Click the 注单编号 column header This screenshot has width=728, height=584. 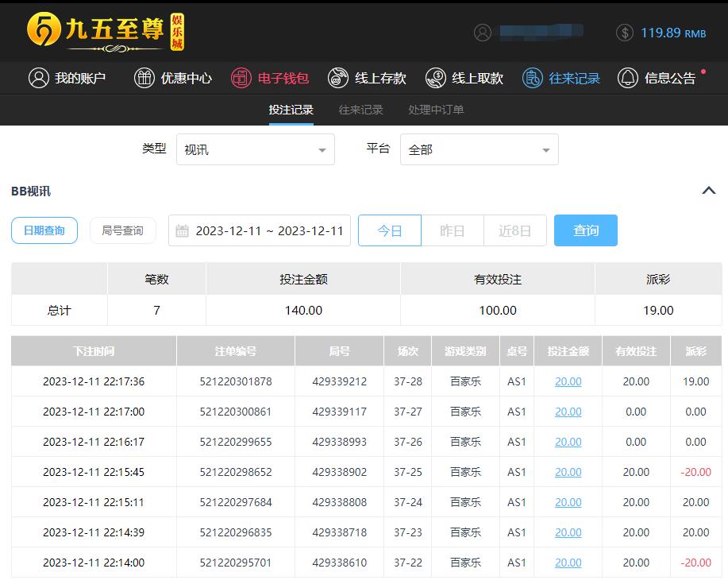[x=236, y=351]
